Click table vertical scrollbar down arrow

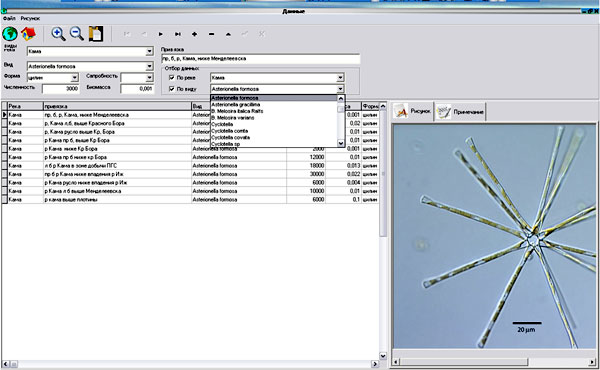tap(383, 356)
